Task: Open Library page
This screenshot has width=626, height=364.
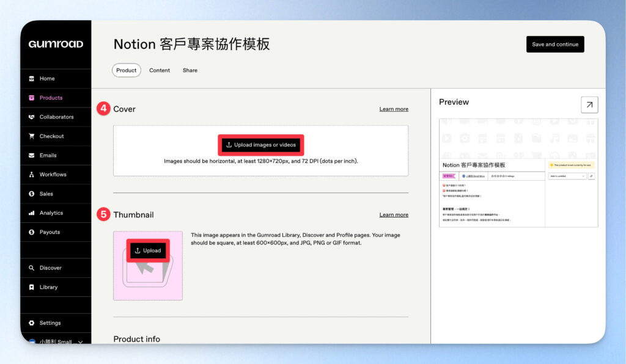Action: [56, 287]
